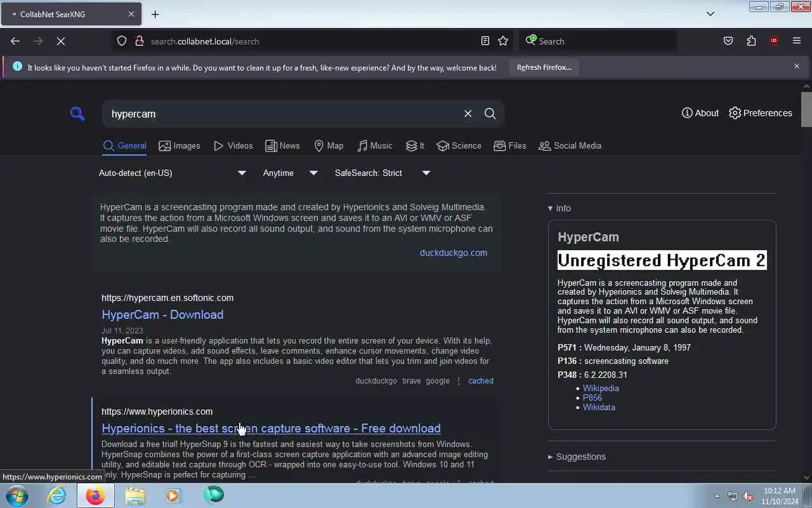Image resolution: width=812 pixels, height=508 pixels.
Task: Click the site security padlock icon
Action: tap(140, 41)
